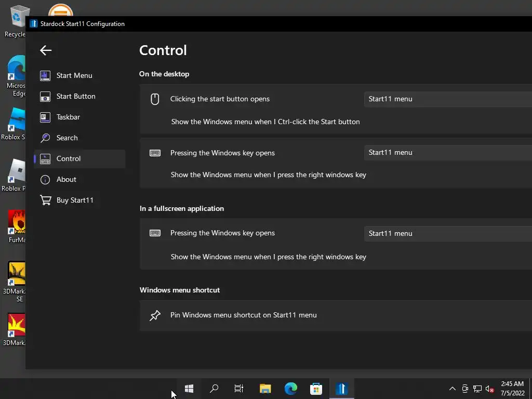Viewport: 532px width, 399px height.
Task: Click the keyboard icon in On the desktop section
Action: [x=155, y=153]
